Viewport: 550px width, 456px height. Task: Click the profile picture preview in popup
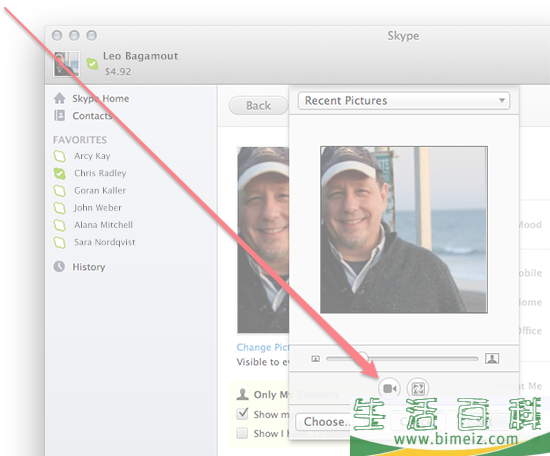[404, 229]
